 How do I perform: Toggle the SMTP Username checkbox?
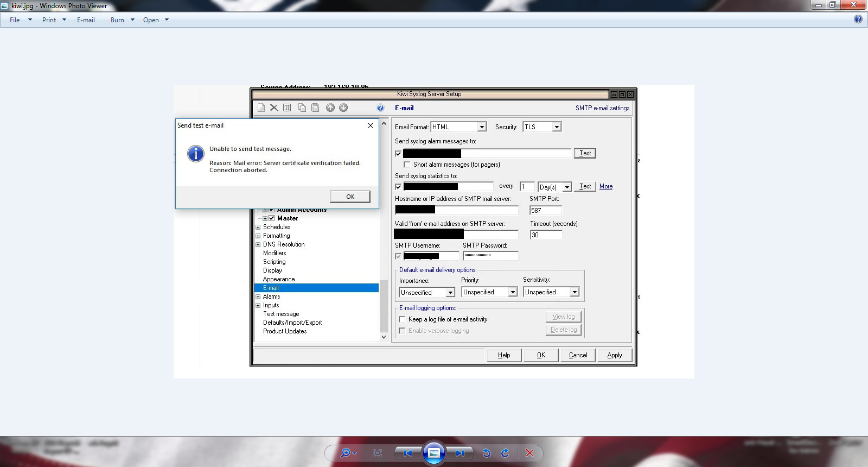(398, 256)
